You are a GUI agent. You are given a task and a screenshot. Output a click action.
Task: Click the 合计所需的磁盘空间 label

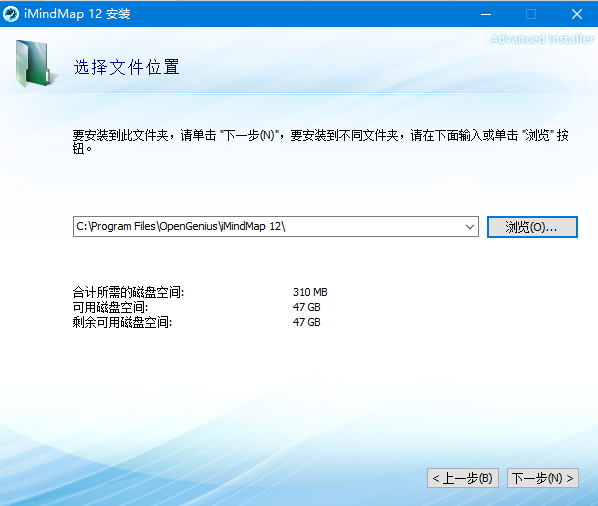(128, 292)
